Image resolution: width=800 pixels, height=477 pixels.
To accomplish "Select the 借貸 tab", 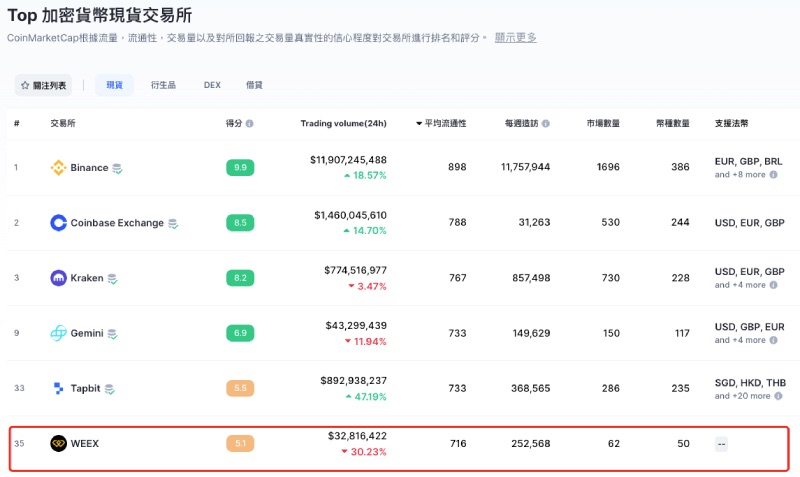I will (x=255, y=86).
